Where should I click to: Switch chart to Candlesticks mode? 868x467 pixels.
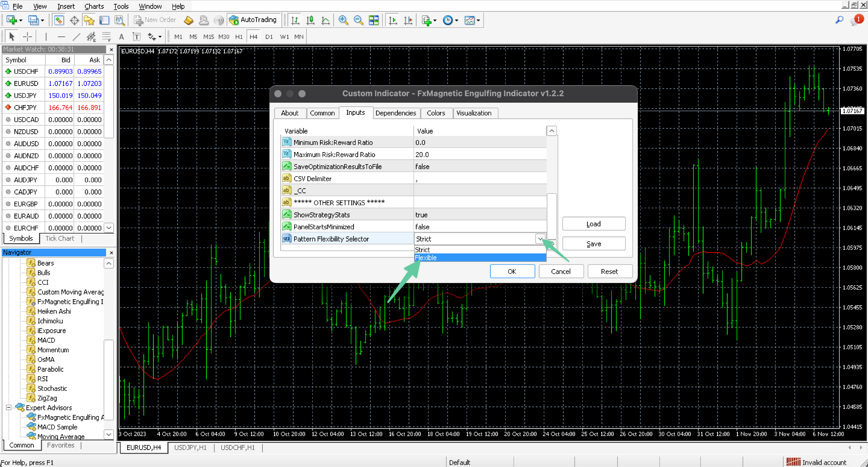pos(310,20)
